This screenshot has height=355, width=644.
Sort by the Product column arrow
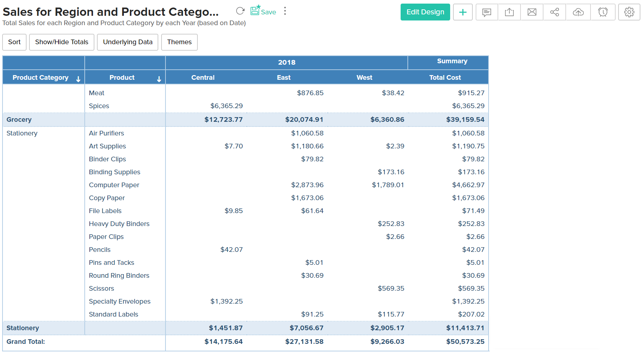pyautogui.click(x=159, y=79)
